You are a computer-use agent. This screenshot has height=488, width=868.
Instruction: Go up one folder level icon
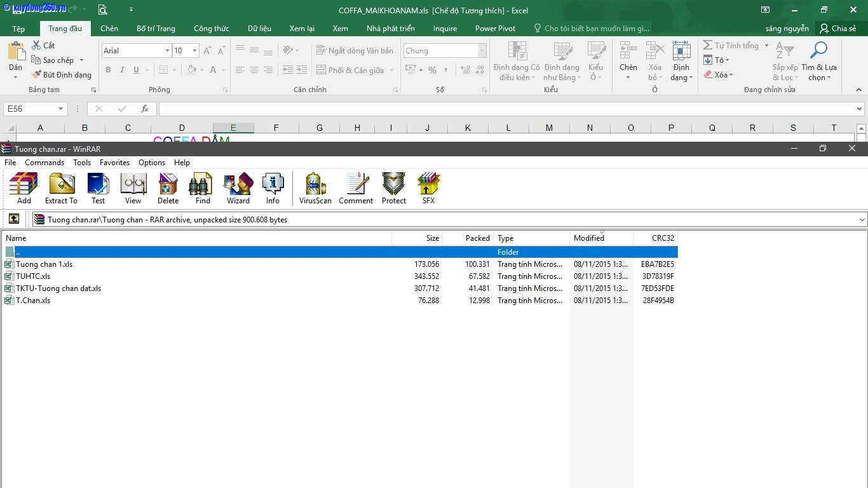pos(14,219)
